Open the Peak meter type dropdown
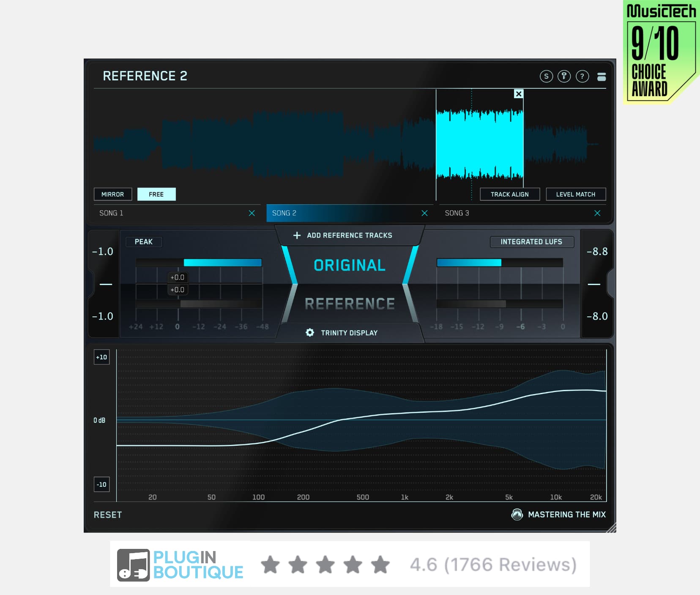Screen dimensions: 700x595 tap(144, 241)
